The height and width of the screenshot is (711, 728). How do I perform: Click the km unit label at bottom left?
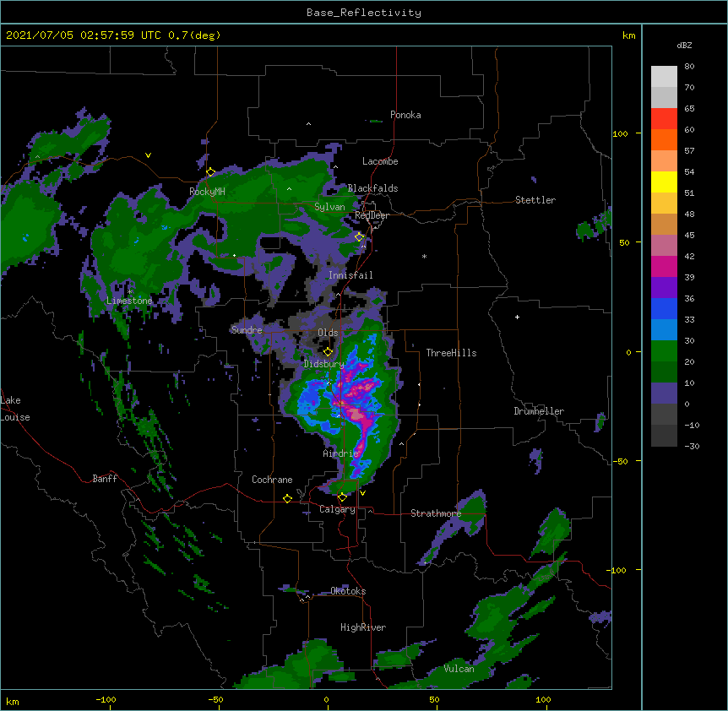pos(13,702)
